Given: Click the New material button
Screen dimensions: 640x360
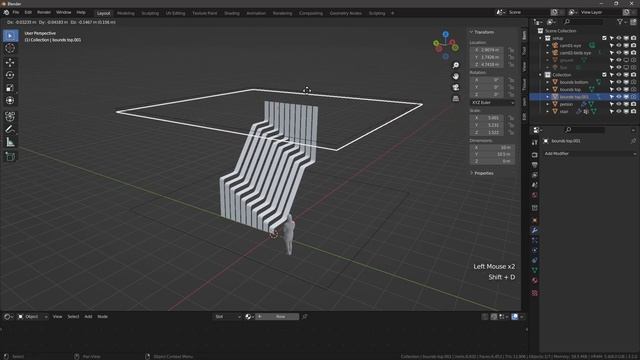Looking at the screenshot, I should click(x=277, y=317).
